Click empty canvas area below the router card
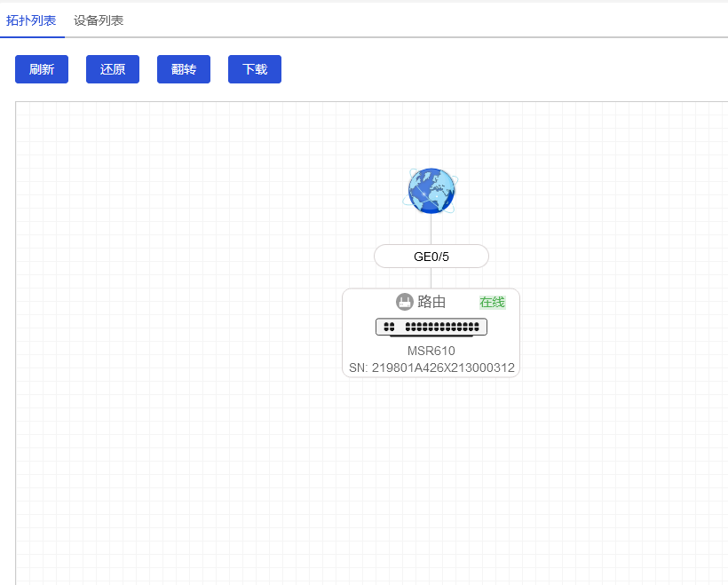Screen dimensions: 728x585 431,479
